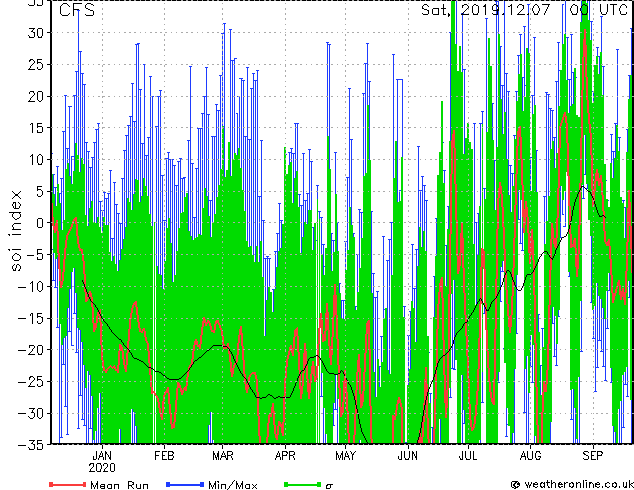Click the weatheronline.co.uk copyright text
Viewport: 634px width, 490px height.
click(x=572, y=484)
